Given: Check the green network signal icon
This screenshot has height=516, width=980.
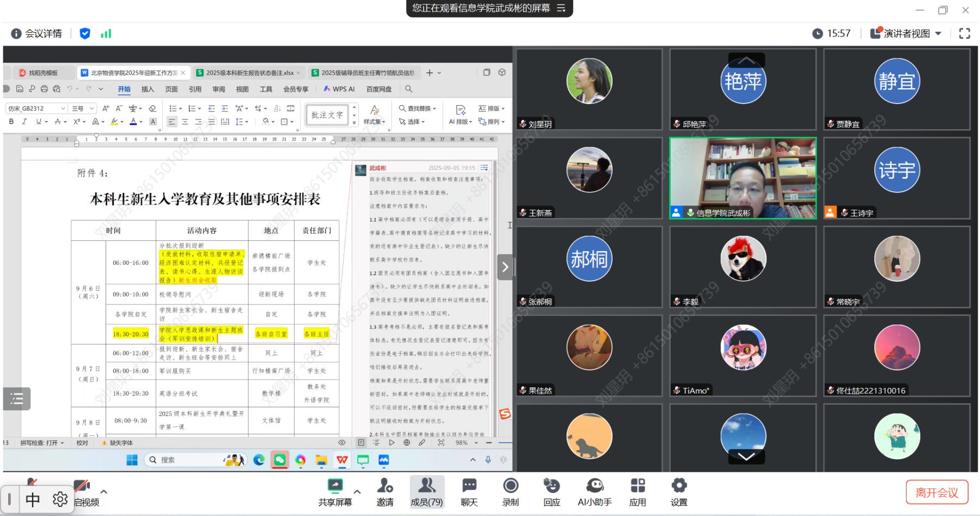Looking at the screenshot, I should coord(106,34).
